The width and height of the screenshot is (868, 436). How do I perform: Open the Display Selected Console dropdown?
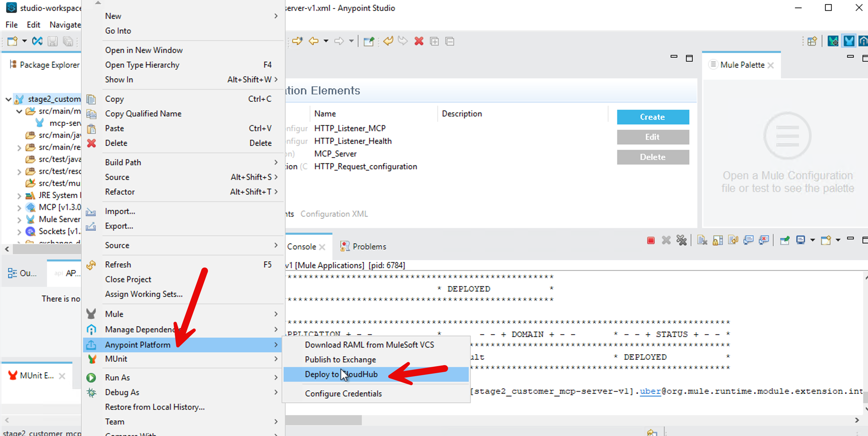[x=812, y=240]
